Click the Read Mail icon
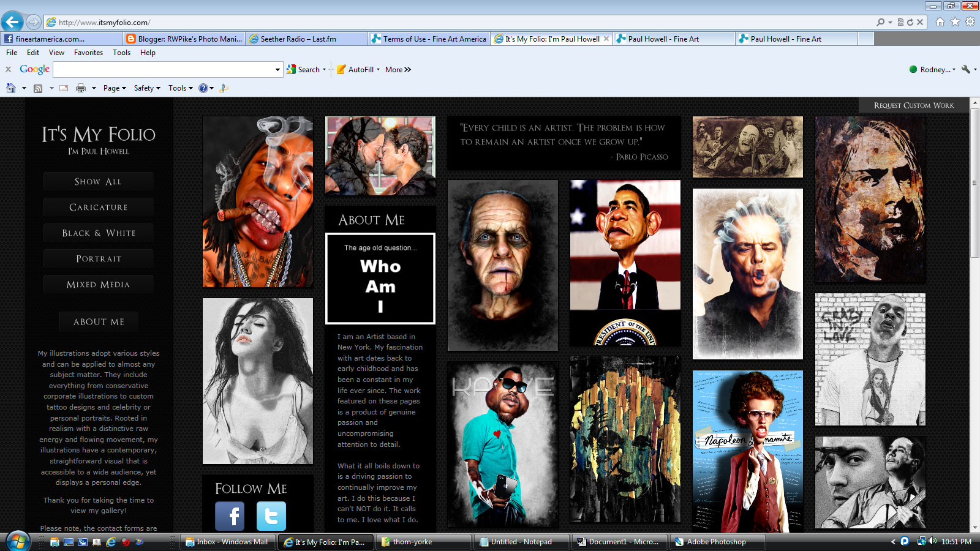This screenshot has height=551, width=980. pos(64,88)
